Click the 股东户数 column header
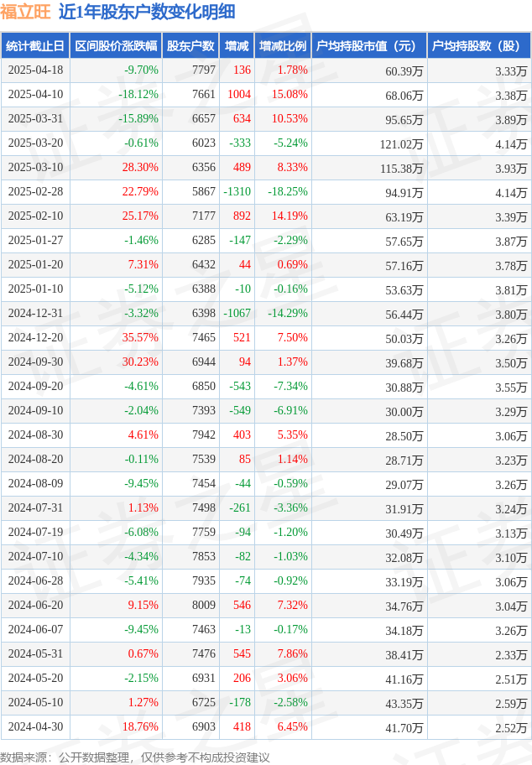Screen dimensions: 532x765 pos(190,46)
